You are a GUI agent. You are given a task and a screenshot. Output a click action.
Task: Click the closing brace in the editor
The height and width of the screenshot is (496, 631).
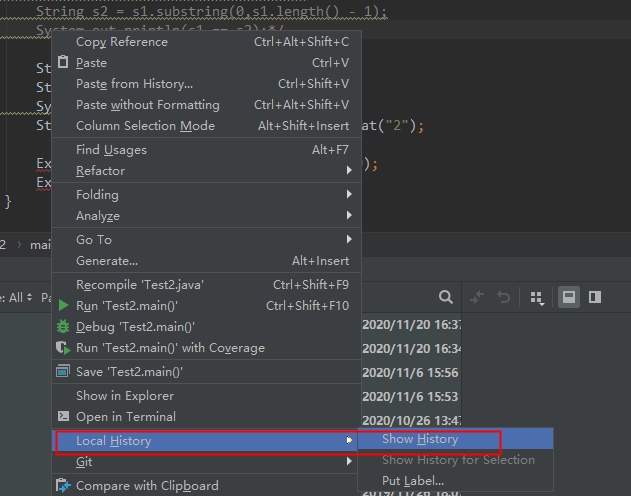tap(8, 201)
